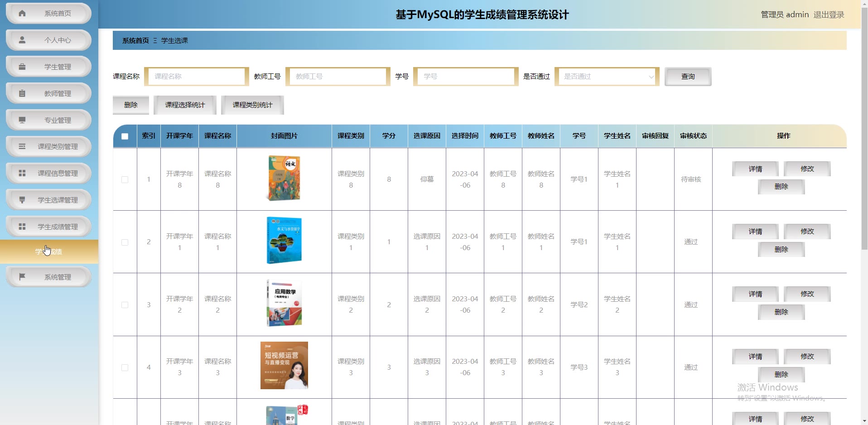Viewport: 868px width, 425px height.
Task: Toggle the select-all checkbox in table header
Action: (x=125, y=136)
